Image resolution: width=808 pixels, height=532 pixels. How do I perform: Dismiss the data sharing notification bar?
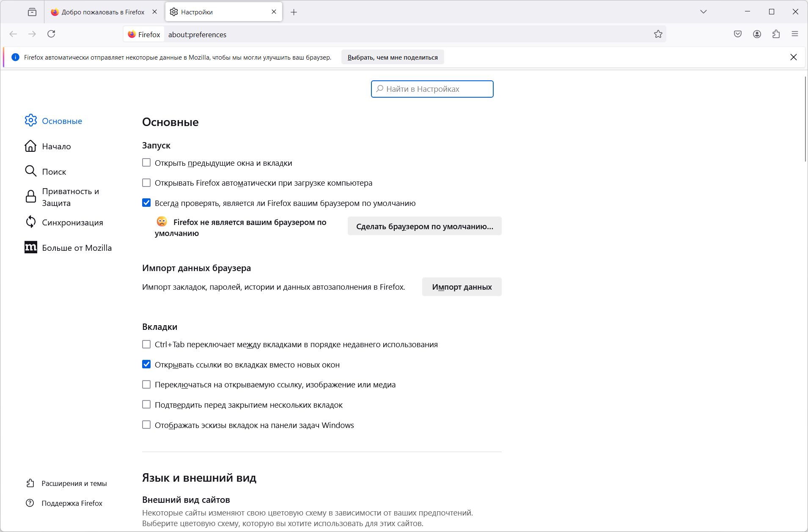point(794,57)
